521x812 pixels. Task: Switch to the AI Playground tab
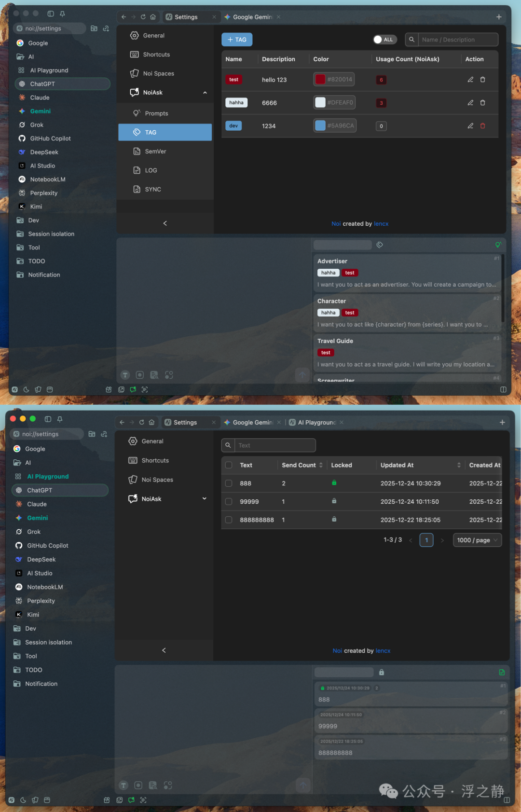316,422
